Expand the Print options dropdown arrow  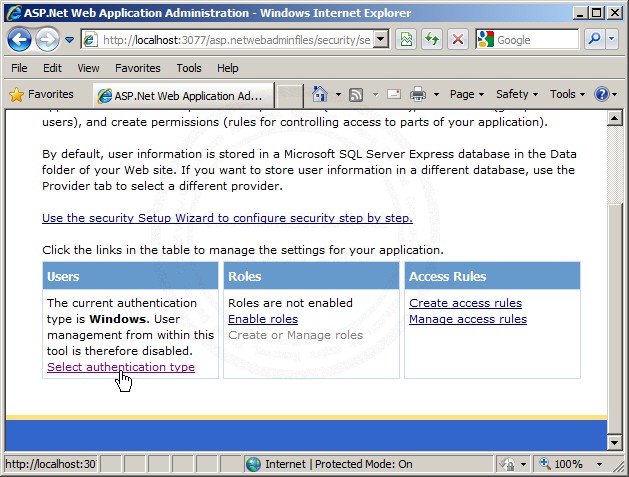click(x=436, y=95)
